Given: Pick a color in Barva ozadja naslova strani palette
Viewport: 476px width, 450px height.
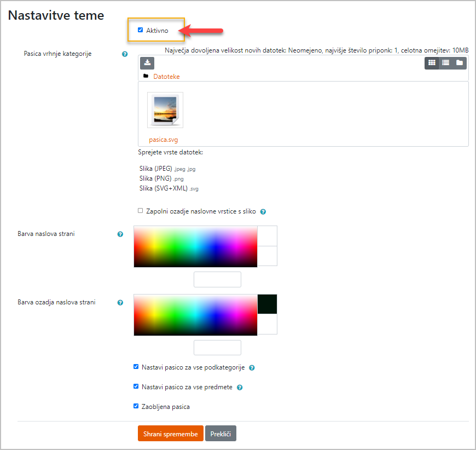Looking at the screenshot, I should (x=195, y=315).
